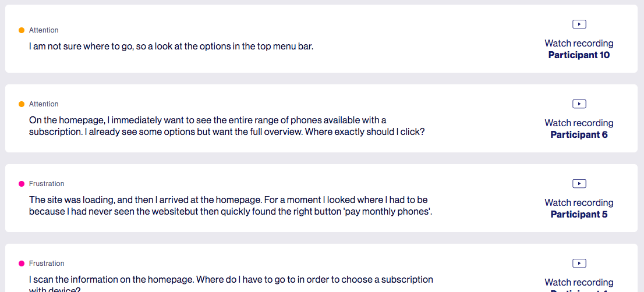Click the play icon above Participant 6
The image size is (644, 292).
click(x=579, y=104)
